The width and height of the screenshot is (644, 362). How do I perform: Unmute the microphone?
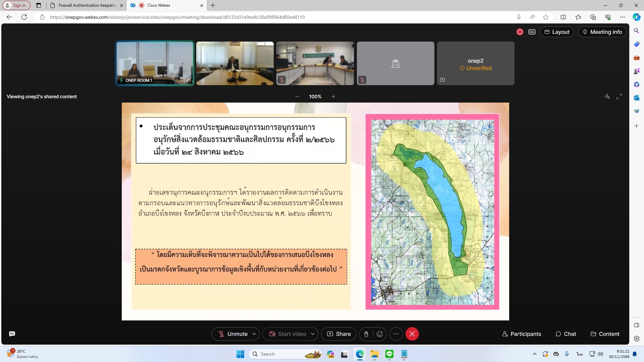click(233, 334)
